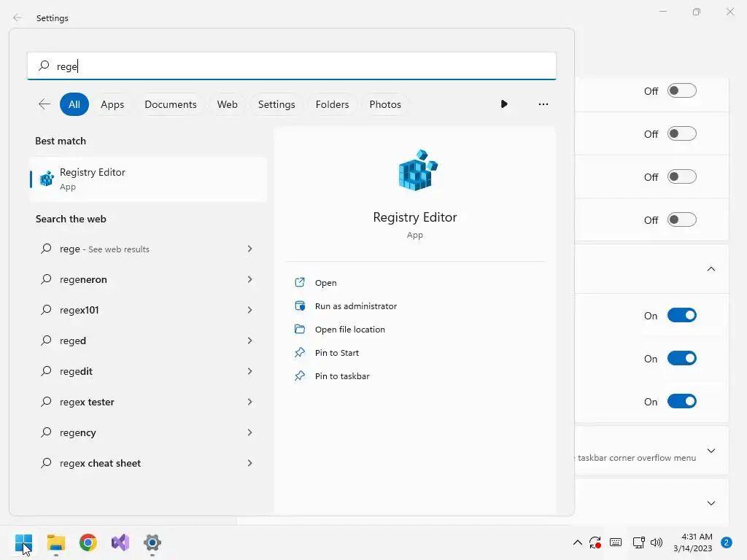Switch to the Folders filter tab

pos(332,104)
